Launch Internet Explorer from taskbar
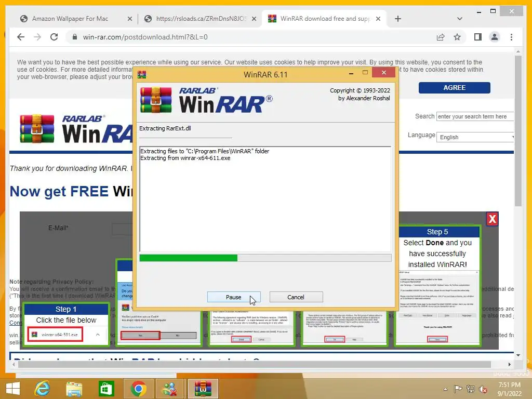This screenshot has width=532, height=399. [42, 389]
